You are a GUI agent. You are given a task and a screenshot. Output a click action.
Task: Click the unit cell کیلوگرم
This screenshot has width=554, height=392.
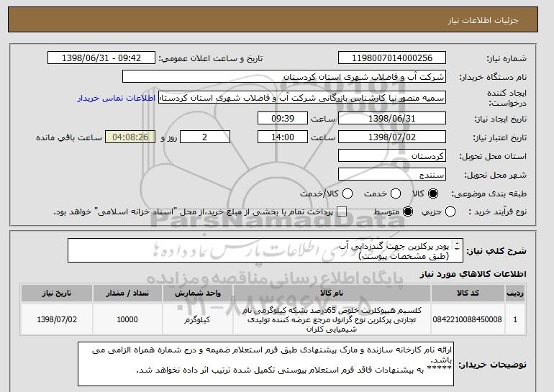198,319
